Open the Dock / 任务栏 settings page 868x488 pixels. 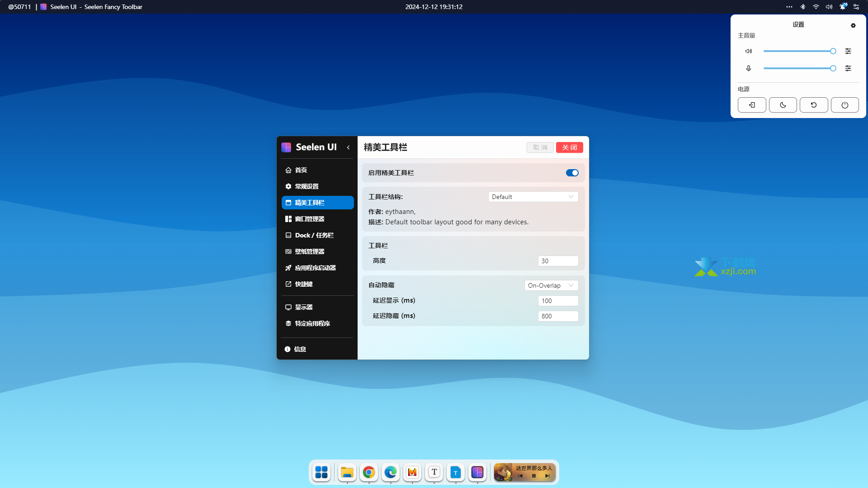314,235
